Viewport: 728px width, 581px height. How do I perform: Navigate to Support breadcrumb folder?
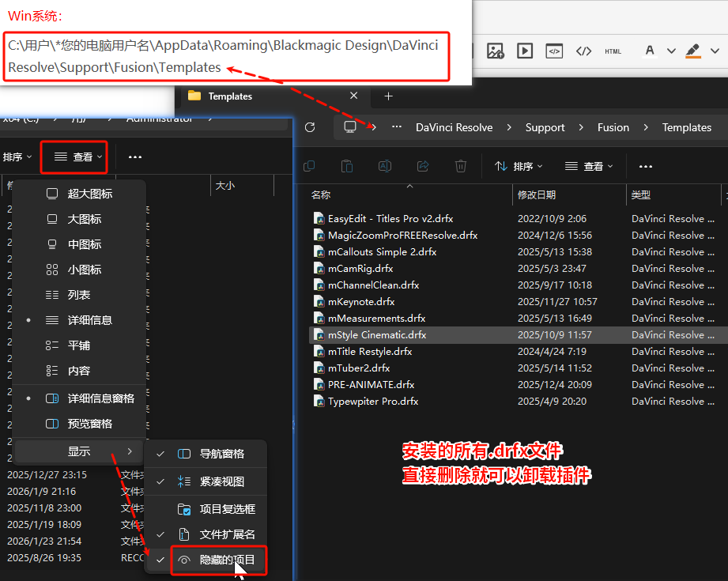545,127
